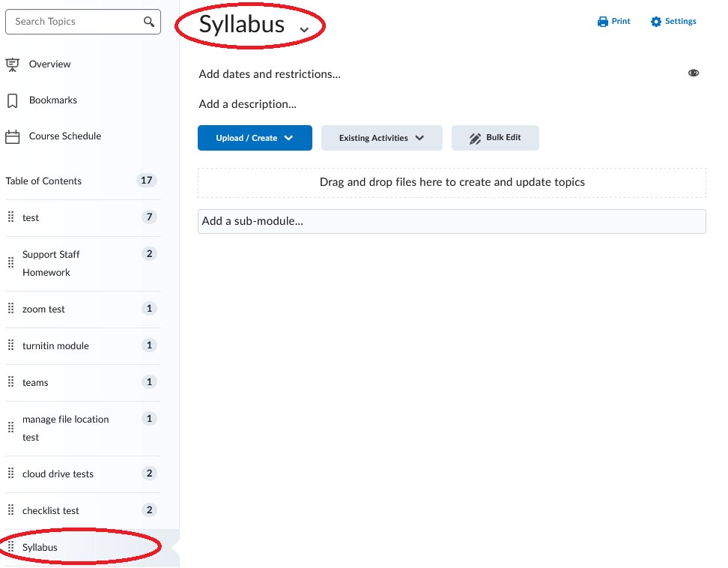728x568 pixels.
Task: Click the search magnifying glass icon
Action: 148,21
